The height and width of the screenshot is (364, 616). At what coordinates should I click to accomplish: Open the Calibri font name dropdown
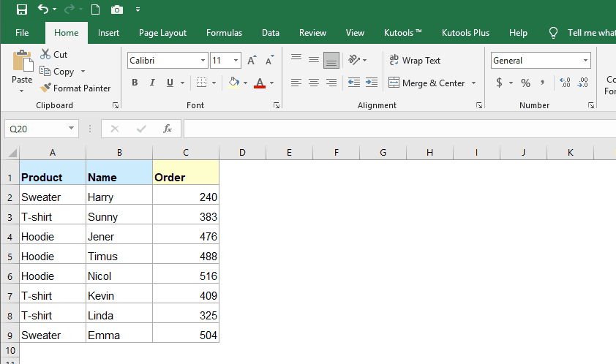pyautogui.click(x=203, y=61)
